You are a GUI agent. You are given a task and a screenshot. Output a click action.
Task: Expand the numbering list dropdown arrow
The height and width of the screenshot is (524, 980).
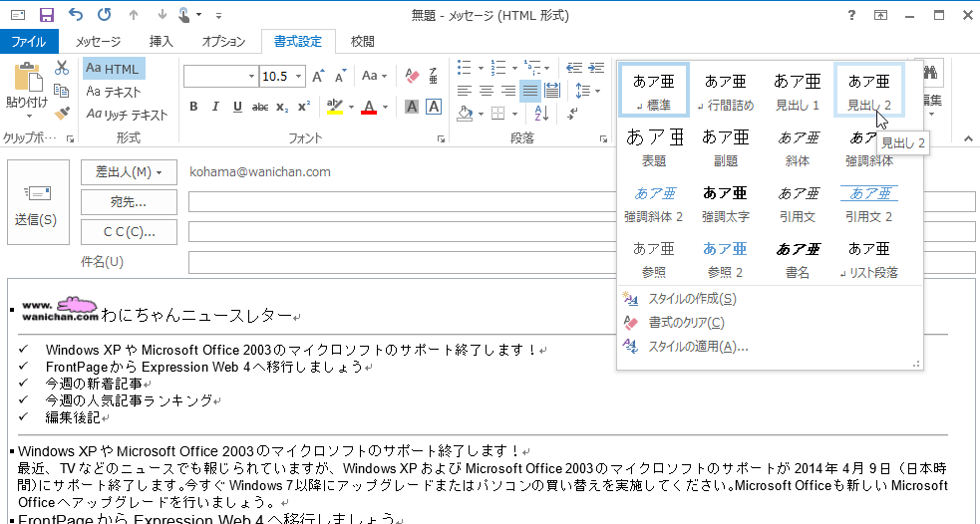click(514, 68)
